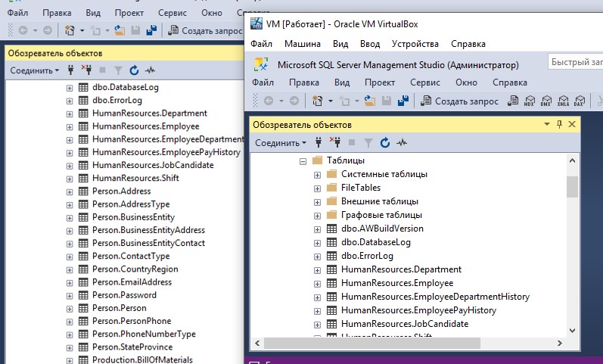Screen dimensions: 603x364
Task: Click Forward navigation arrow in VM SSMS toolbar
Action: click(x=294, y=101)
